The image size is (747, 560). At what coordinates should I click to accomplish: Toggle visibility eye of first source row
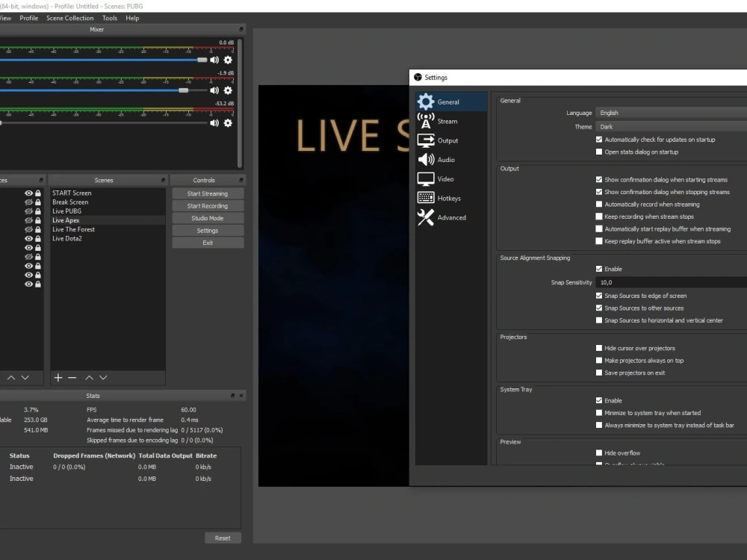click(x=28, y=193)
